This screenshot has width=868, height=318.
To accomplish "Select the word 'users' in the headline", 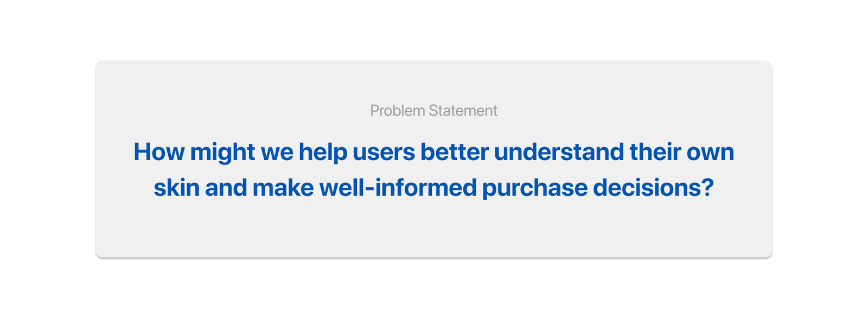I will (x=384, y=153).
